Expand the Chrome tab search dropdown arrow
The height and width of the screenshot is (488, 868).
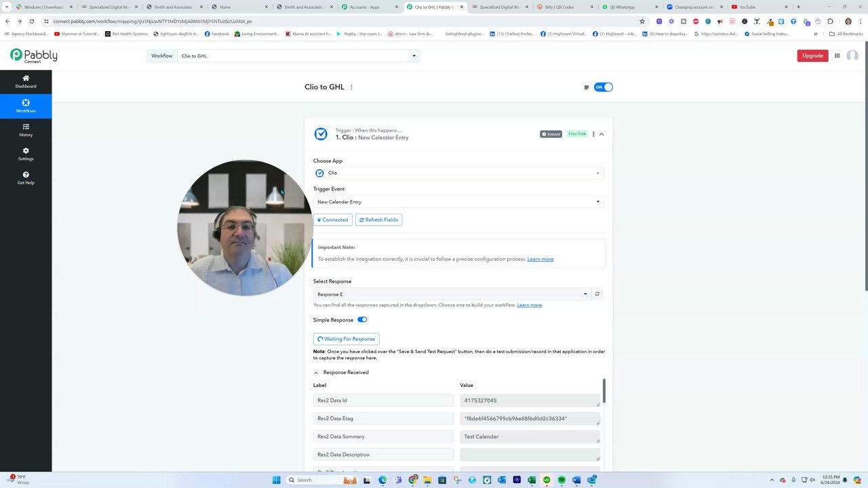(7, 7)
